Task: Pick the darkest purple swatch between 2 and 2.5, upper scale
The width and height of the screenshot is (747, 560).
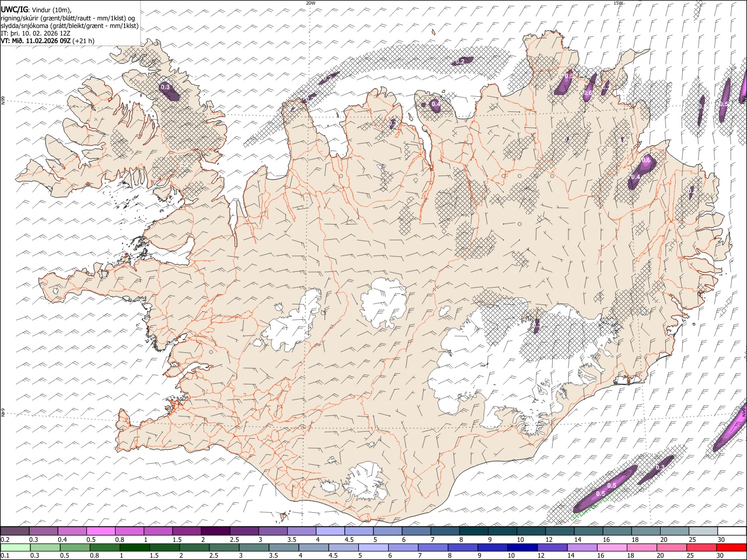Action: [x=215, y=531]
